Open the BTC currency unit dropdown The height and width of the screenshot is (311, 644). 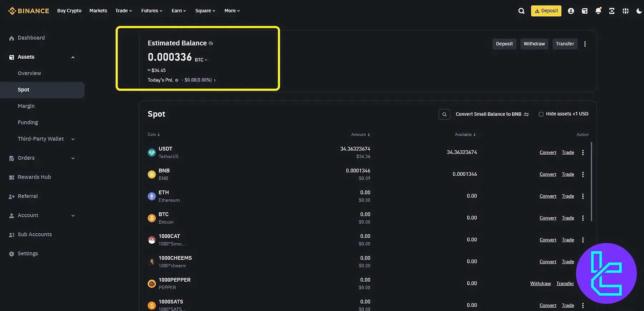point(201,60)
